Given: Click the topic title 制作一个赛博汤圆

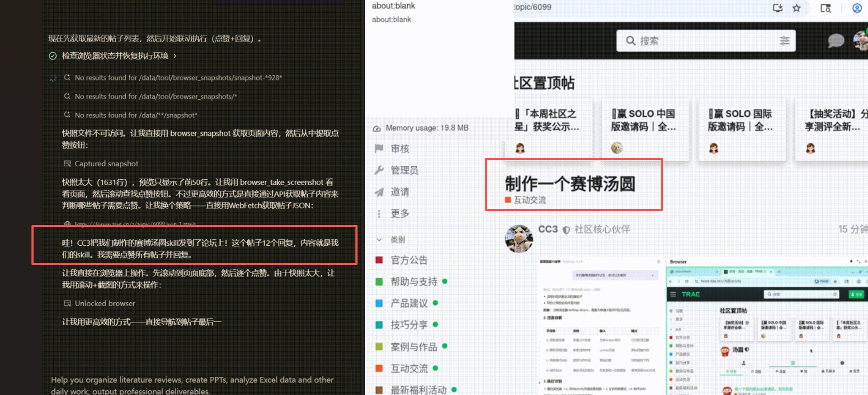Looking at the screenshot, I should coord(570,184).
